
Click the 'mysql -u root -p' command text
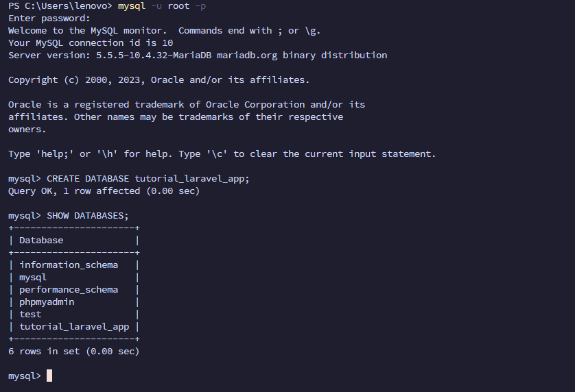(x=162, y=6)
